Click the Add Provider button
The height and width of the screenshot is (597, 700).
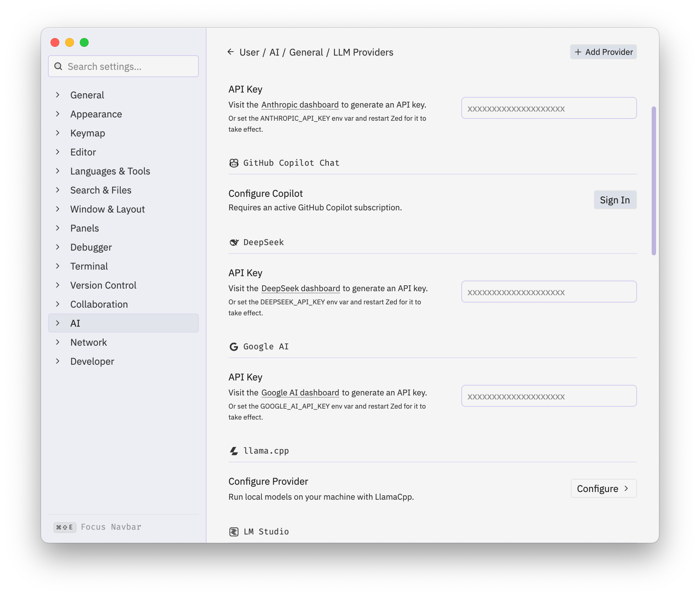click(x=603, y=52)
